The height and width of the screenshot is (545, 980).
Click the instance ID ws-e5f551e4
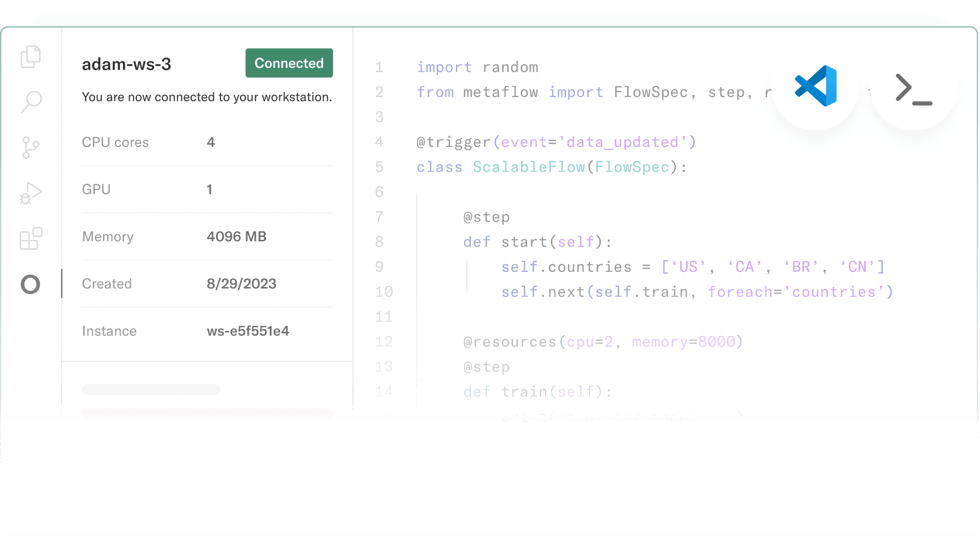pos(248,331)
